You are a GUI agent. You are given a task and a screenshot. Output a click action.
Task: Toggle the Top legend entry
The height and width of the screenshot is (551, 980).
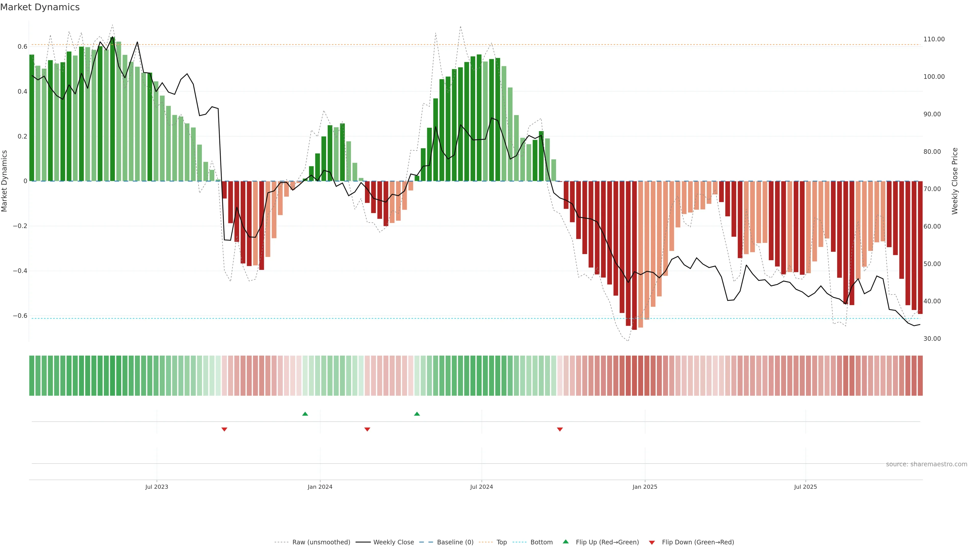(x=501, y=542)
